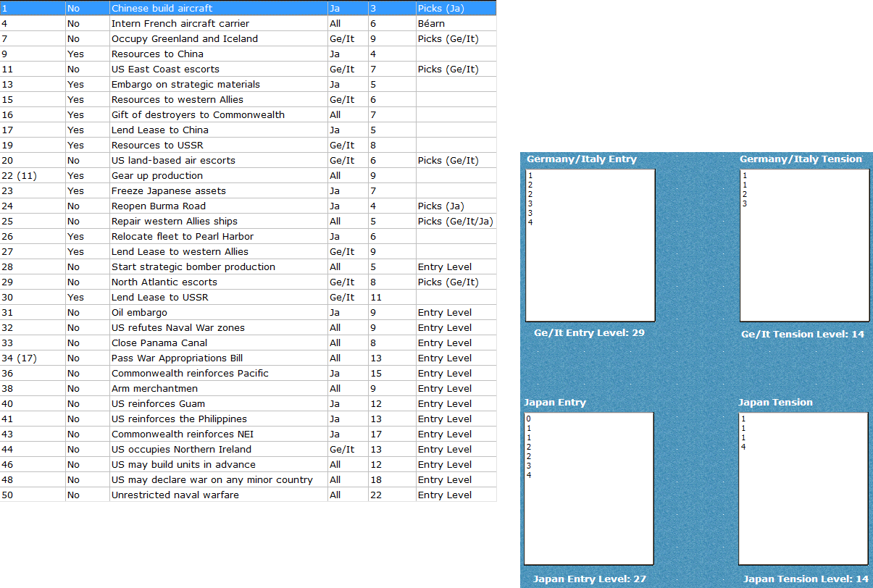Select 'Repair western Allies ships' row
Image resolution: width=873 pixels, height=588 pixels.
point(248,221)
